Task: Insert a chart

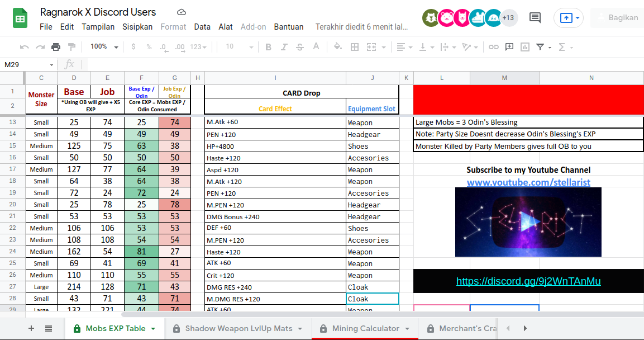Action: [x=524, y=46]
